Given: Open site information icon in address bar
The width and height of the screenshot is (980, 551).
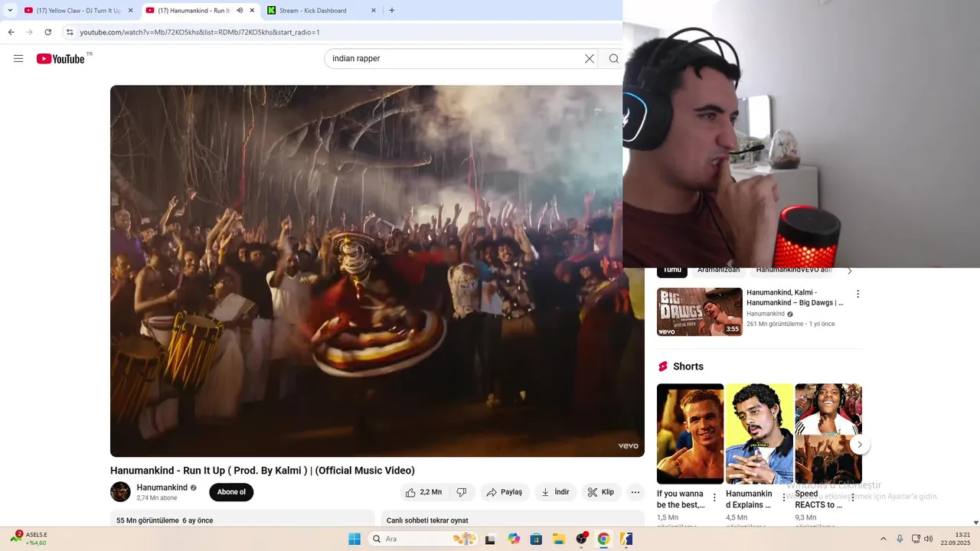Looking at the screenshot, I should (70, 32).
